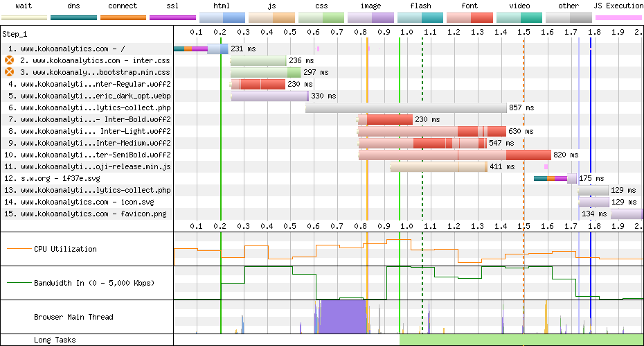This screenshot has height=346, width=644.
Task: Click the other legend color bar
Action: pos(569,18)
